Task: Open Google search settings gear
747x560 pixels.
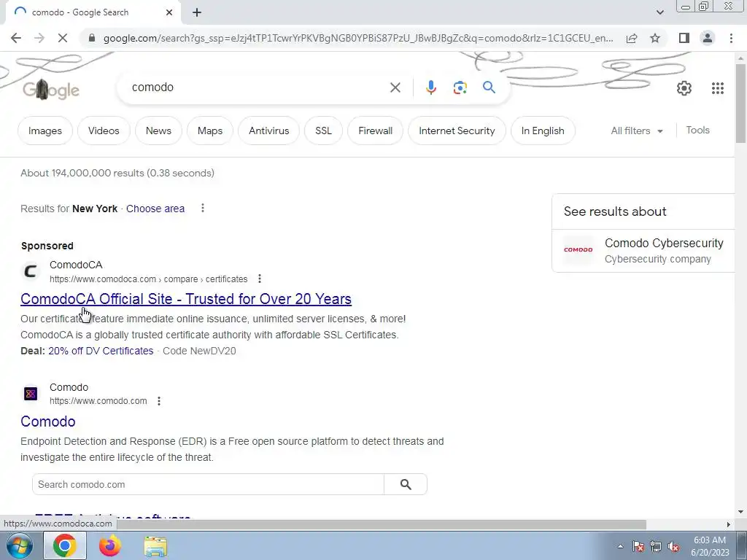Action: pyautogui.click(x=684, y=88)
